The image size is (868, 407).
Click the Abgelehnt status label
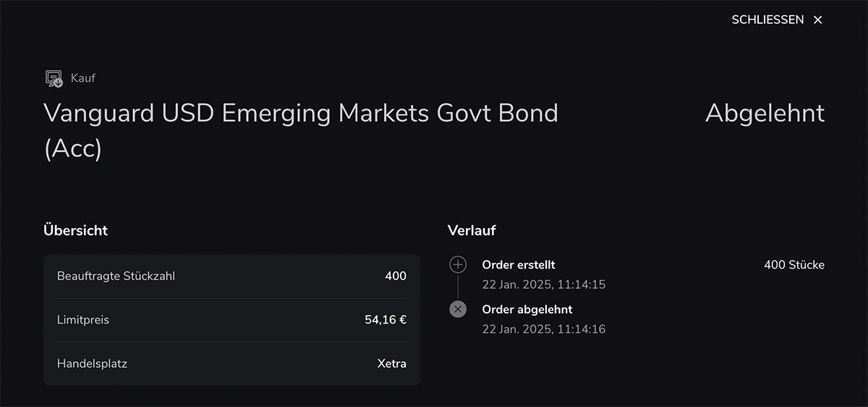pyautogui.click(x=765, y=113)
